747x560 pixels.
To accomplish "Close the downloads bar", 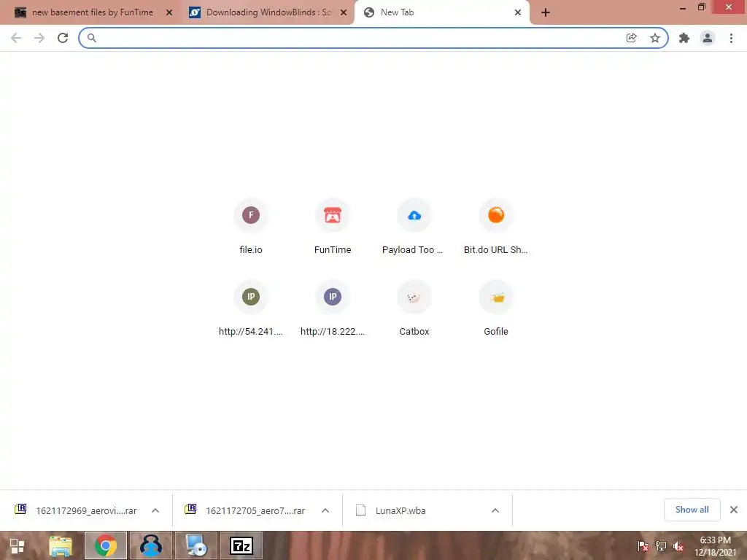I will [x=734, y=510].
